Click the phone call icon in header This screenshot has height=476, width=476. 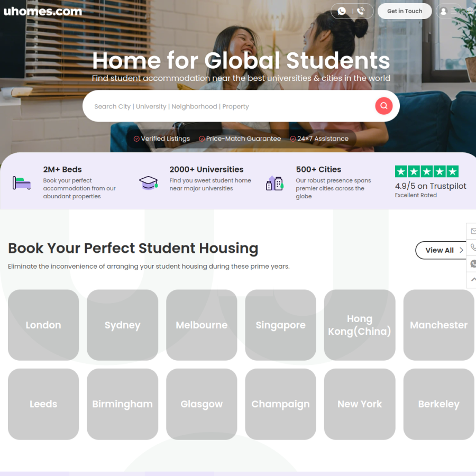[x=361, y=11]
